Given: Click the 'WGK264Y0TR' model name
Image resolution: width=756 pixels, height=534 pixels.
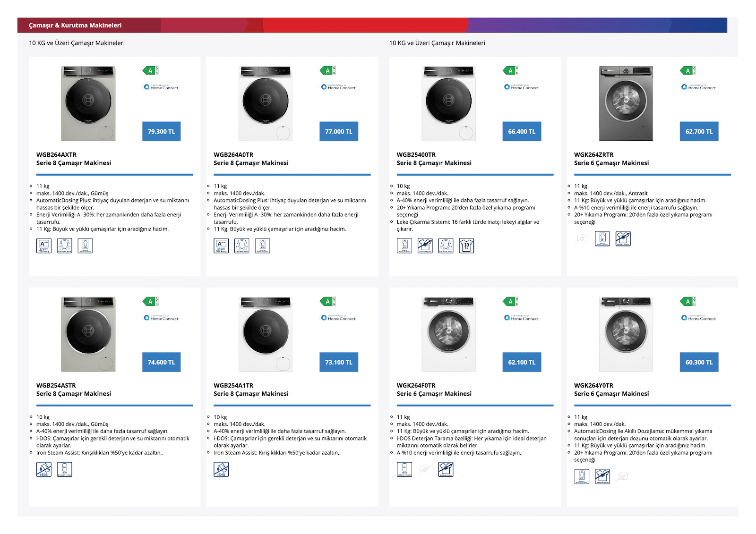Looking at the screenshot, I should (x=594, y=385).
